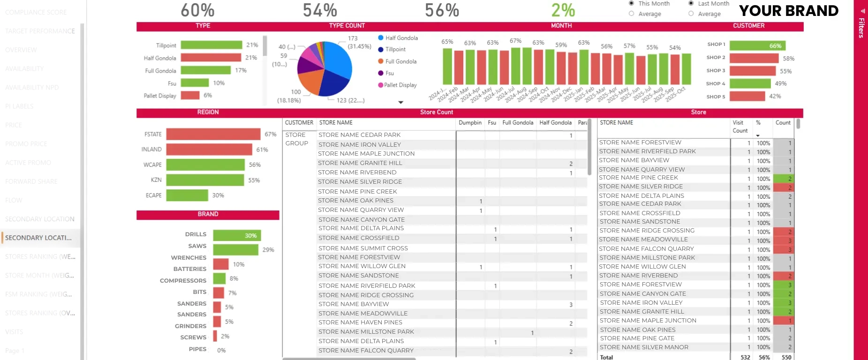This screenshot has height=360, width=868.
Task: Expand pie chart legend with down arrow
Action: [400, 102]
